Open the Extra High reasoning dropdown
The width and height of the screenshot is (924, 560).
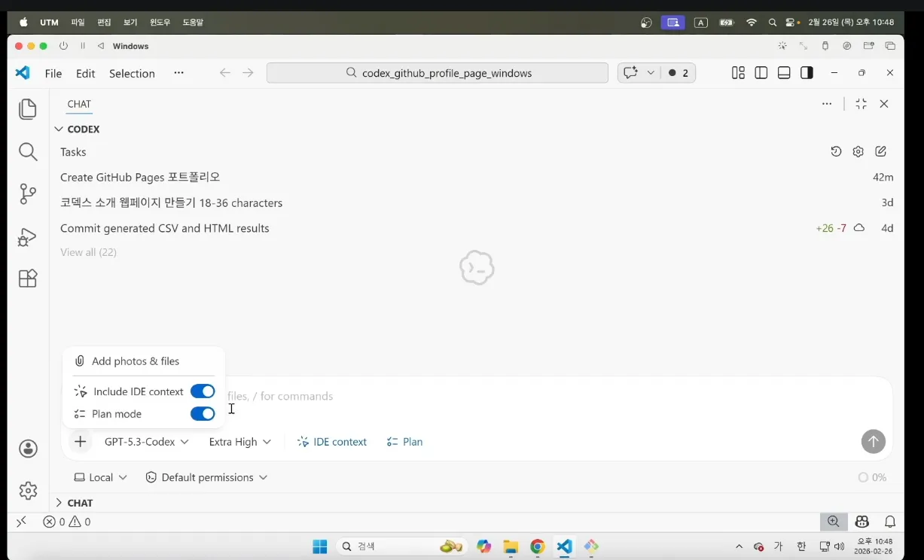click(x=239, y=442)
